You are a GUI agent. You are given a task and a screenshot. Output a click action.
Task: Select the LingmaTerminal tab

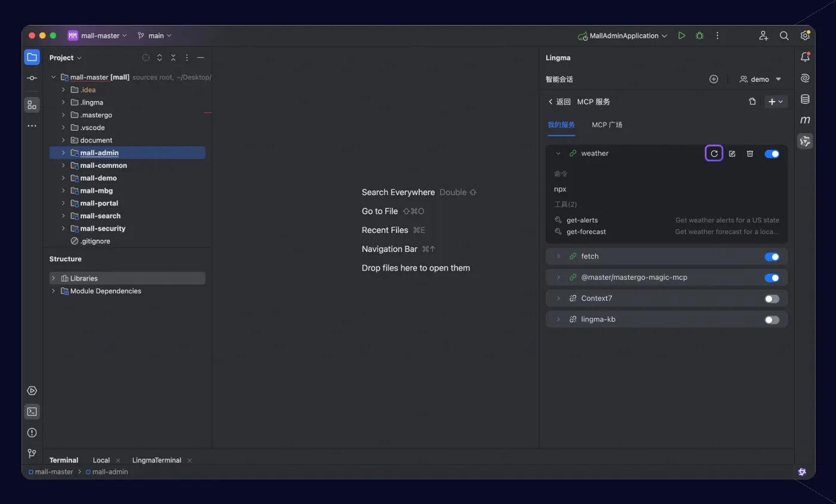click(157, 460)
